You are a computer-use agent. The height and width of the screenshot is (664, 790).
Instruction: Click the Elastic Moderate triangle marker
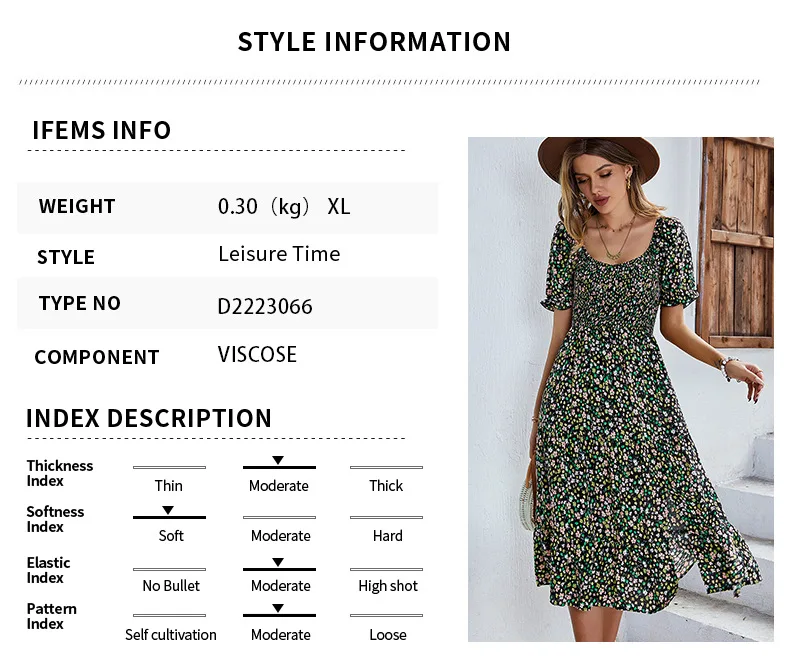coord(278,562)
